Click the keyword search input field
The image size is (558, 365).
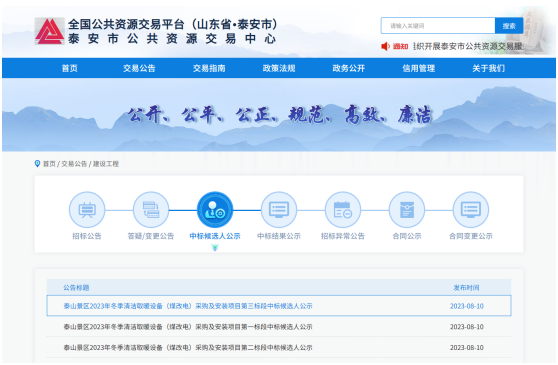pyautogui.click(x=438, y=26)
